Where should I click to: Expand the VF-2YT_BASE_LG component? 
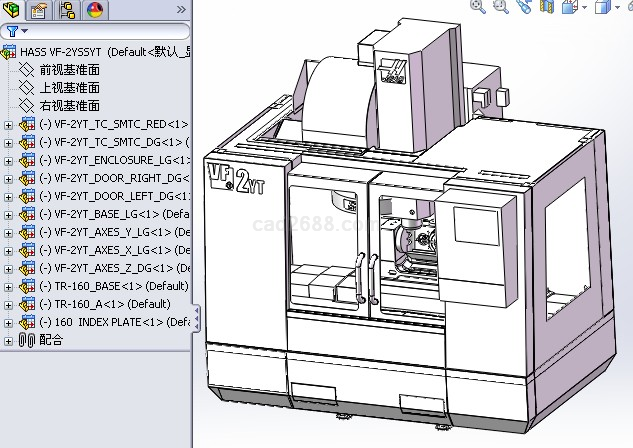click(9, 214)
